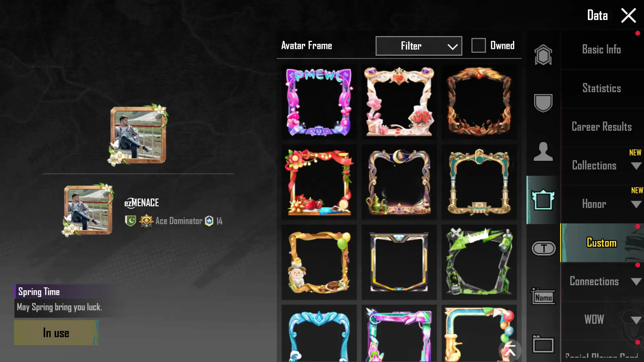Go to Career Results tab
Viewport: 644px width, 362px height.
coord(602,127)
